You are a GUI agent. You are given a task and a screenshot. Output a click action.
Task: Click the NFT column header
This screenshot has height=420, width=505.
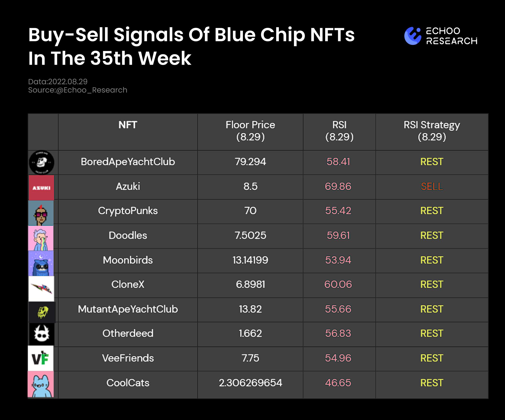[128, 125]
